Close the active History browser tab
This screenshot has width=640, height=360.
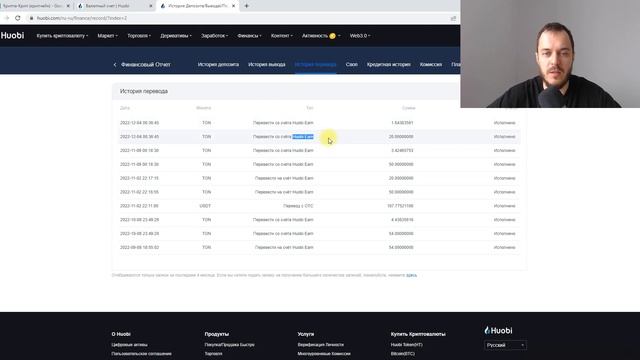(233, 6)
